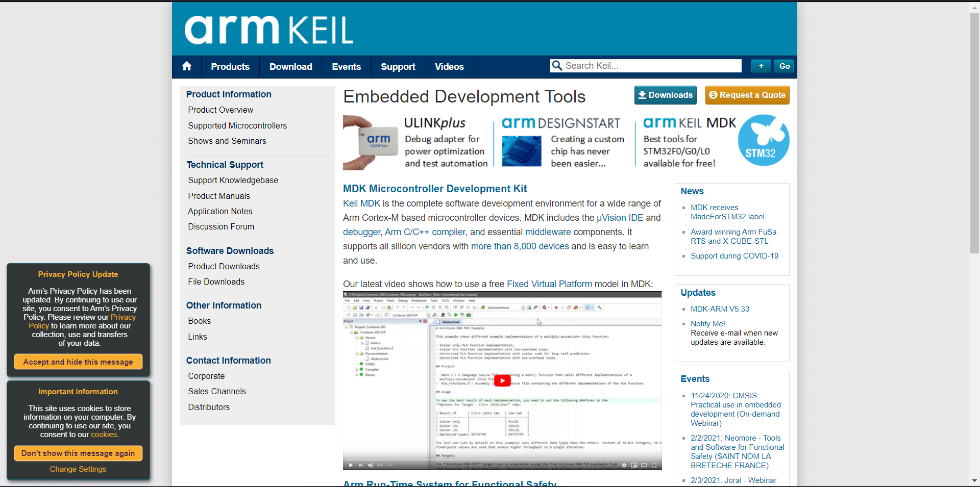Open Application Notes link
The width and height of the screenshot is (980, 487).
pyautogui.click(x=220, y=211)
